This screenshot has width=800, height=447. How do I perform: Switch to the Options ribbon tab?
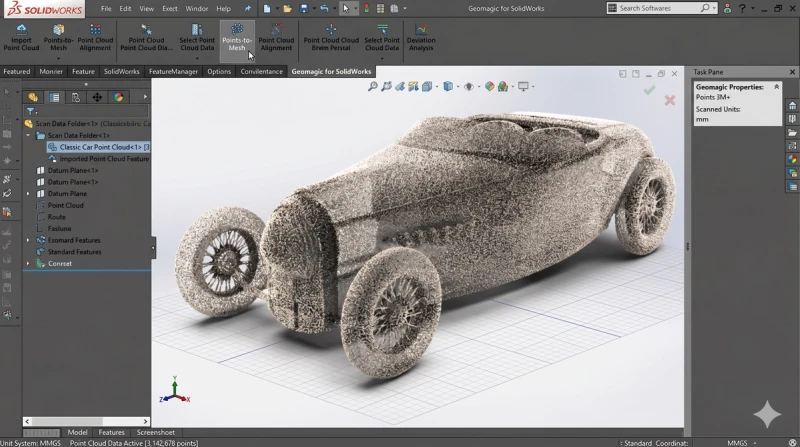coord(219,71)
